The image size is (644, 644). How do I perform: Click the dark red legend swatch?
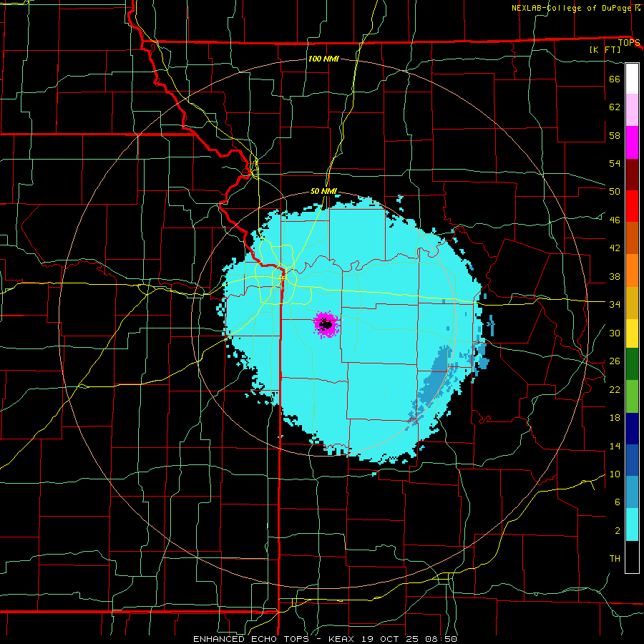[632, 174]
